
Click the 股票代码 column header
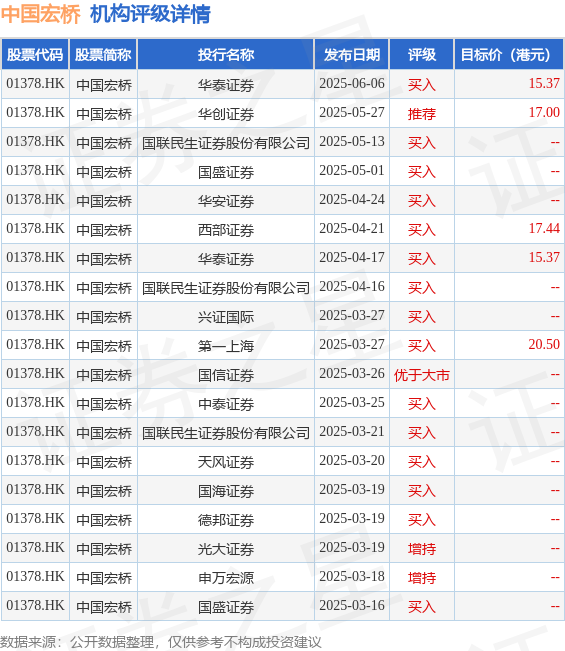pyautogui.click(x=35, y=54)
